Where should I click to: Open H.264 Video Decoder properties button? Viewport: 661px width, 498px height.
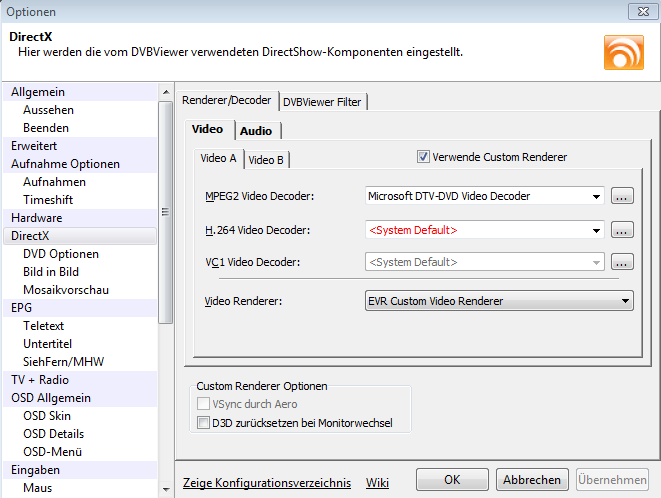click(x=622, y=230)
